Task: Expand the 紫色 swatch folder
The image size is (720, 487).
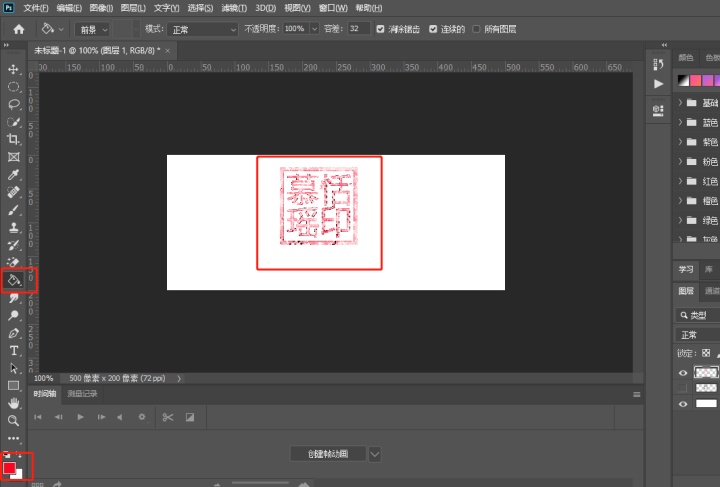Action: 681,142
